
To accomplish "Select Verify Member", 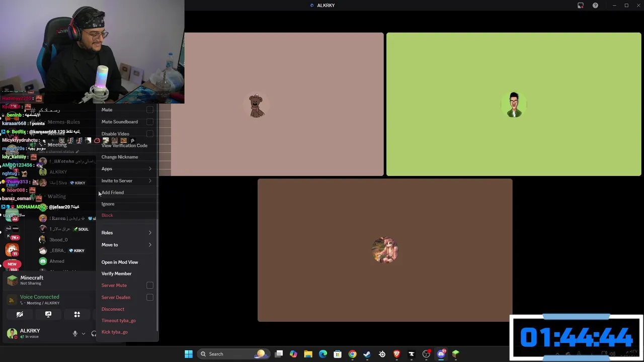I will pos(116,274).
